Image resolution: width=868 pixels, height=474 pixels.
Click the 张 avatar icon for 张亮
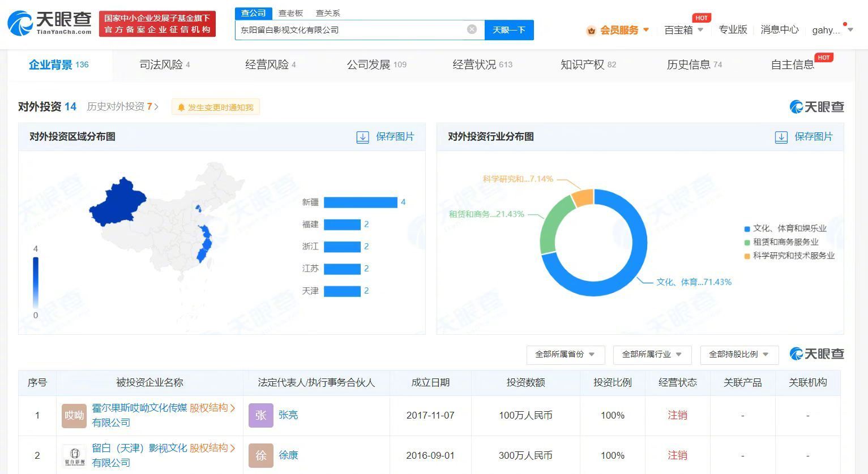260,415
